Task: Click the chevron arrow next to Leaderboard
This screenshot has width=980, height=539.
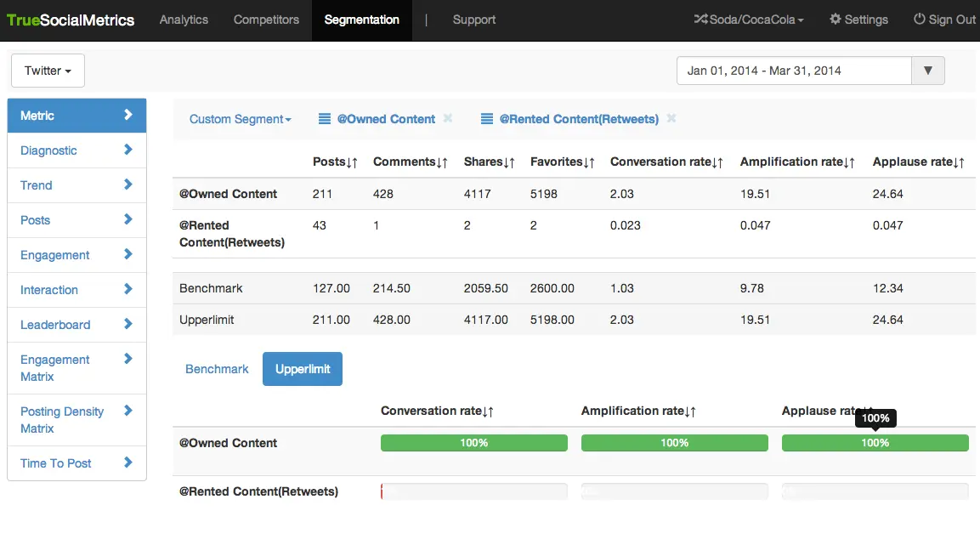Action: [x=128, y=324]
